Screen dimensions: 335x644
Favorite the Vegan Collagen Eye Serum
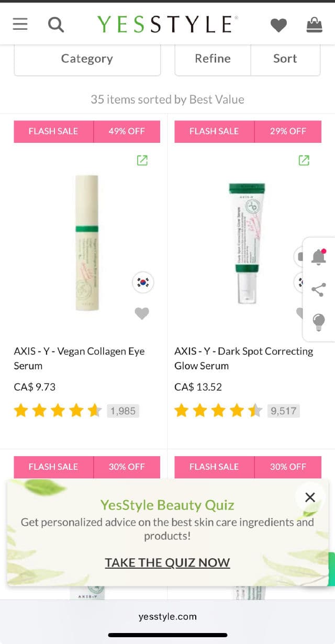point(142,313)
